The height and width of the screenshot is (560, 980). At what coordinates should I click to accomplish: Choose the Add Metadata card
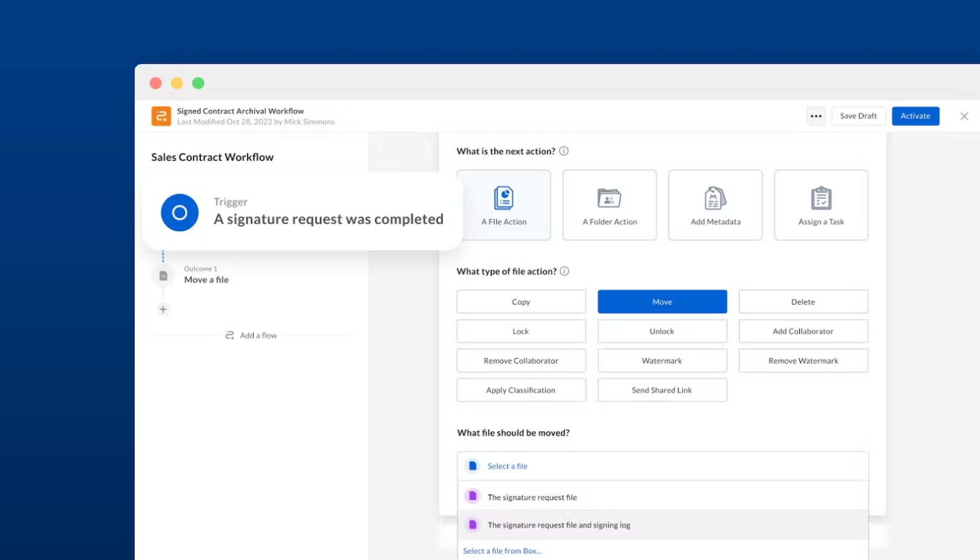point(715,205)
